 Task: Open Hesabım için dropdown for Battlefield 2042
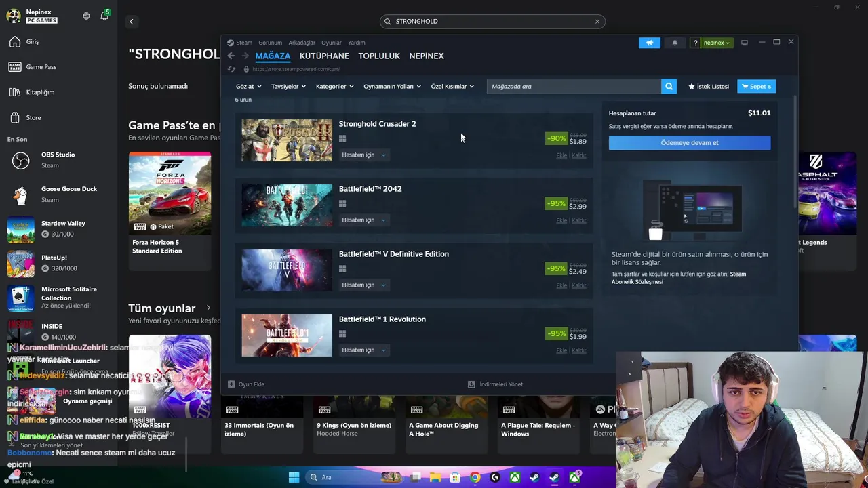(363, 220)
